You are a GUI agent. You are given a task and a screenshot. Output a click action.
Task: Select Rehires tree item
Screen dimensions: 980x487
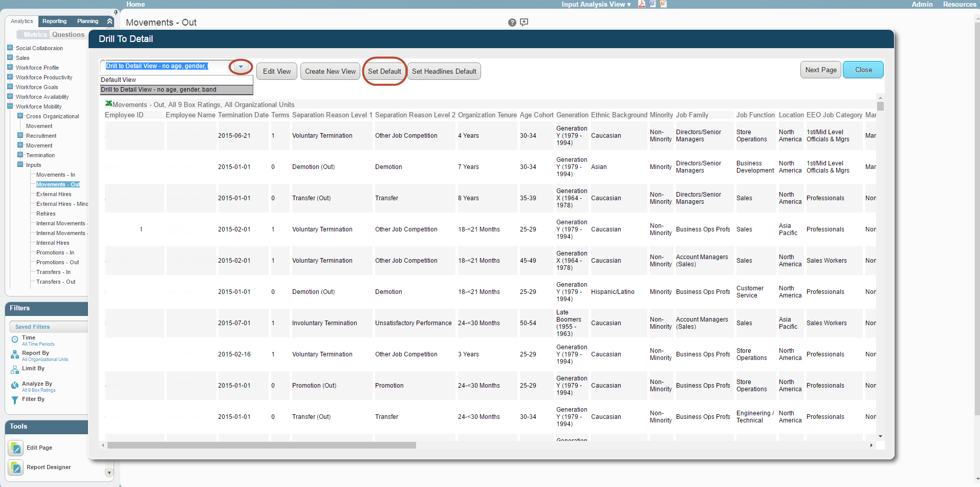coord(46,214)
